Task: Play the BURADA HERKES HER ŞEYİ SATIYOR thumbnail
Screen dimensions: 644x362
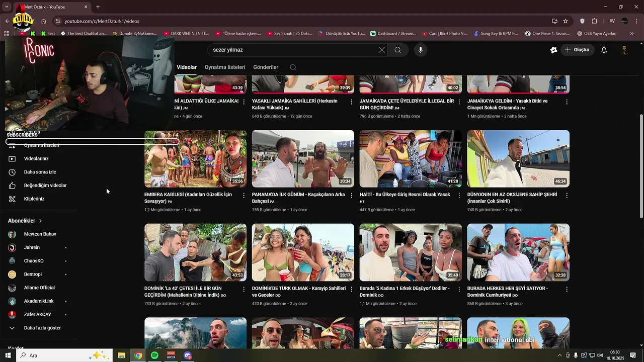Action: (518, 252)
